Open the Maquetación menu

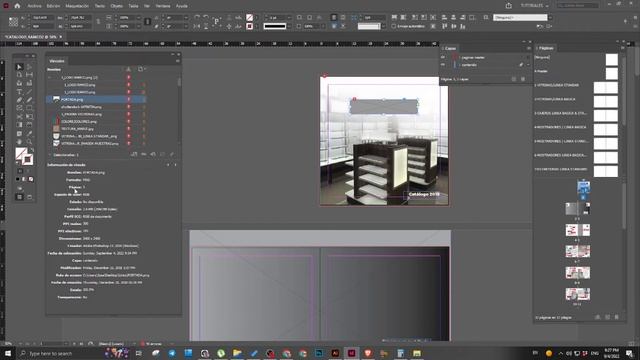(x=77, y=6)
